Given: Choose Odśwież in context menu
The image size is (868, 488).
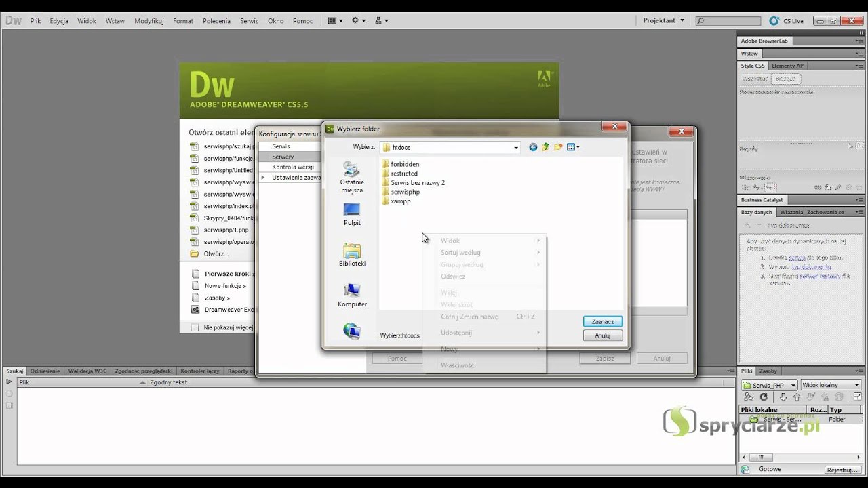Looking at the screenshot, I should 484,277.
